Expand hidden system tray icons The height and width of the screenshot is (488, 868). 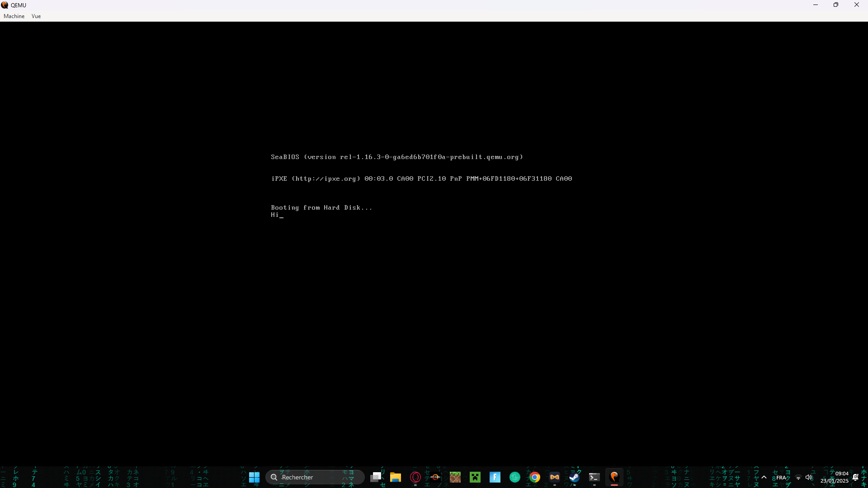coord(764,478)
